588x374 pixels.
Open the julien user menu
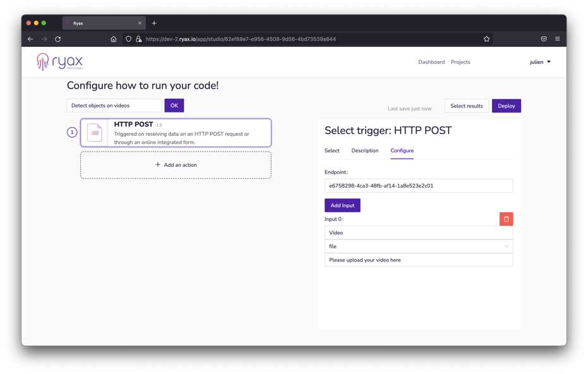(x=540, y=62)
